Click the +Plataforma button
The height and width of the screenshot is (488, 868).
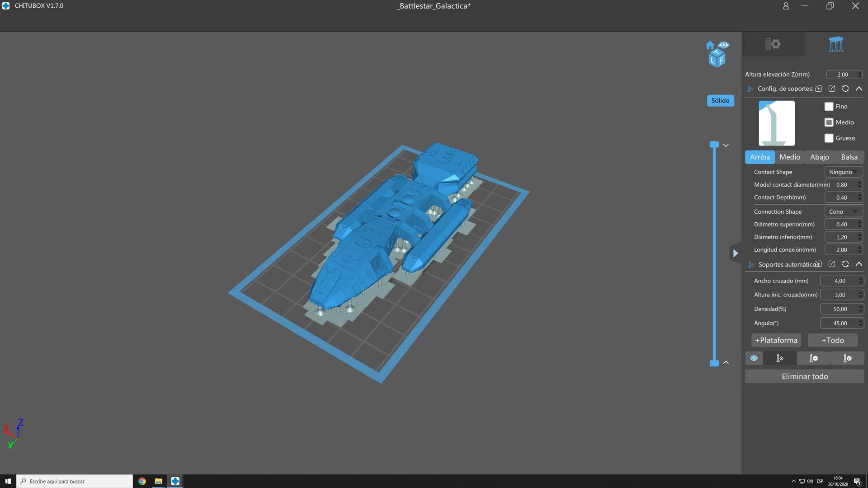point(776,340)
